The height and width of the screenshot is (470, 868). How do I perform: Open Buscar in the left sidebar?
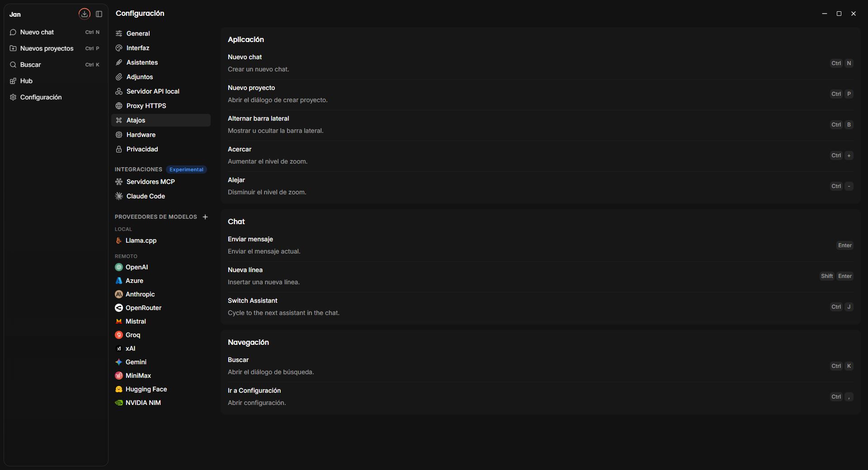point(56,65)
